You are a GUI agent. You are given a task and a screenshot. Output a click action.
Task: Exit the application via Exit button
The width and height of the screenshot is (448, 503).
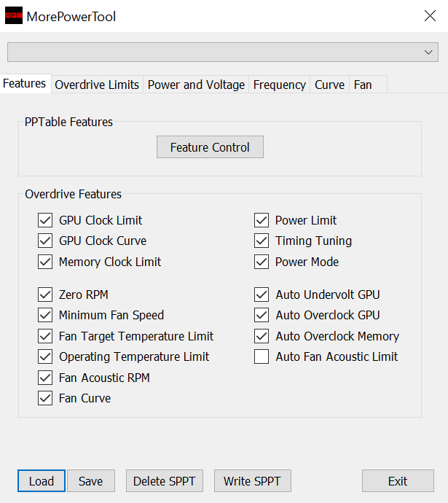pos(398,481)
